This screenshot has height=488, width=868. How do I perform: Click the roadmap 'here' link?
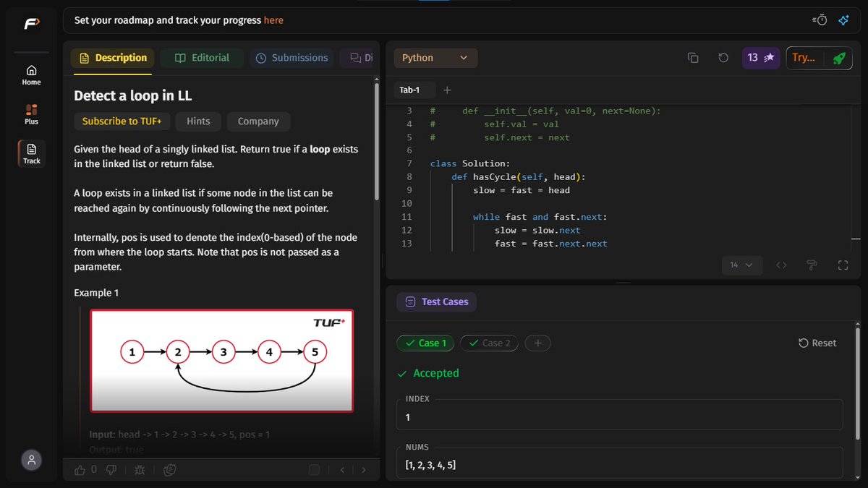[273, 20]
